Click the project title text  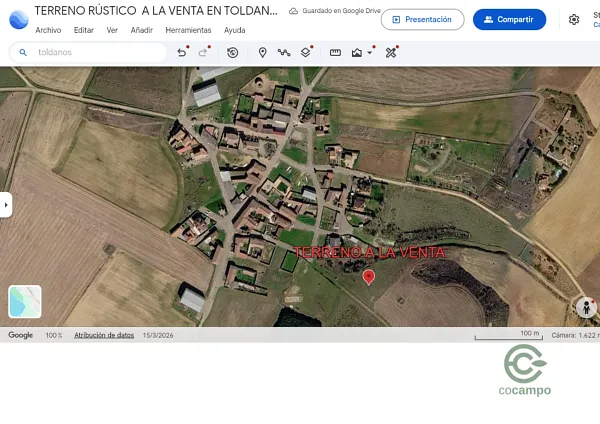(x=156, y=11)
